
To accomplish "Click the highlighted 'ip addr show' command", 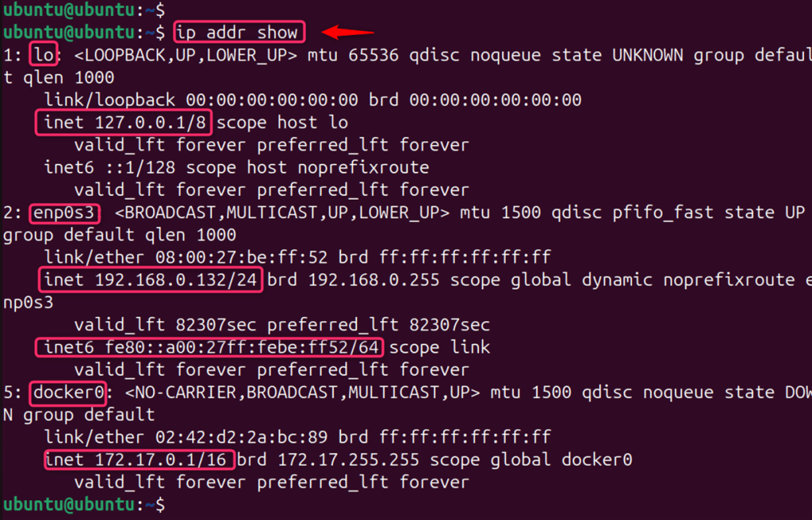I will pos(238,32).
